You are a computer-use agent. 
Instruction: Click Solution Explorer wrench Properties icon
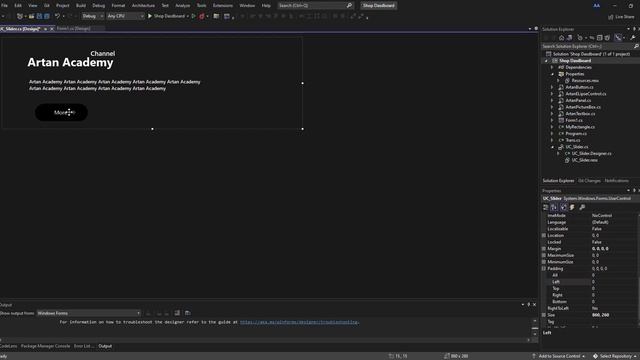click(x=633, y=38)
